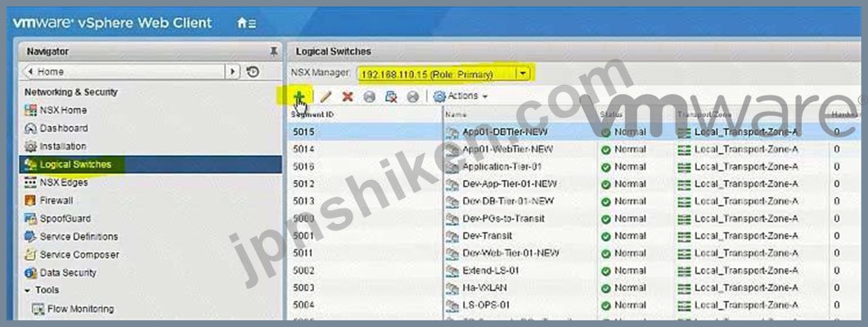The width and height of the screenshot is (868, 327).
Task: Open NSX Edges in navigator
Action: (x=64, y=182)
